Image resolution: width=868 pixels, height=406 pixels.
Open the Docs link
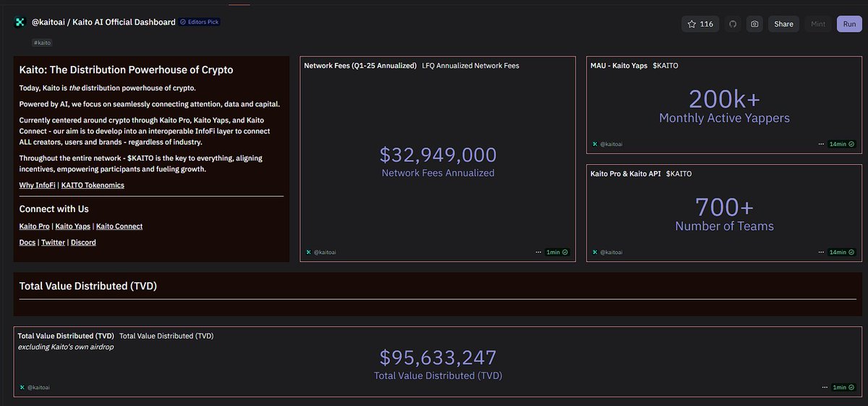[27, 242]
